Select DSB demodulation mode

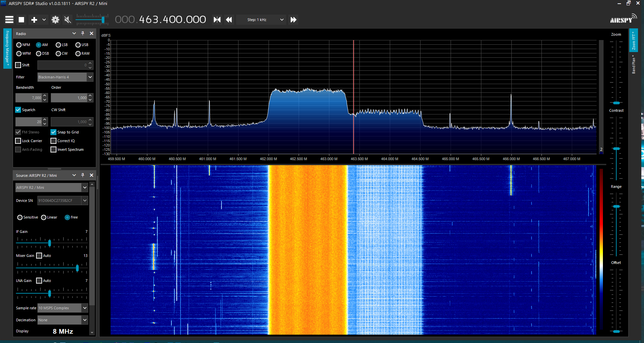42,53
